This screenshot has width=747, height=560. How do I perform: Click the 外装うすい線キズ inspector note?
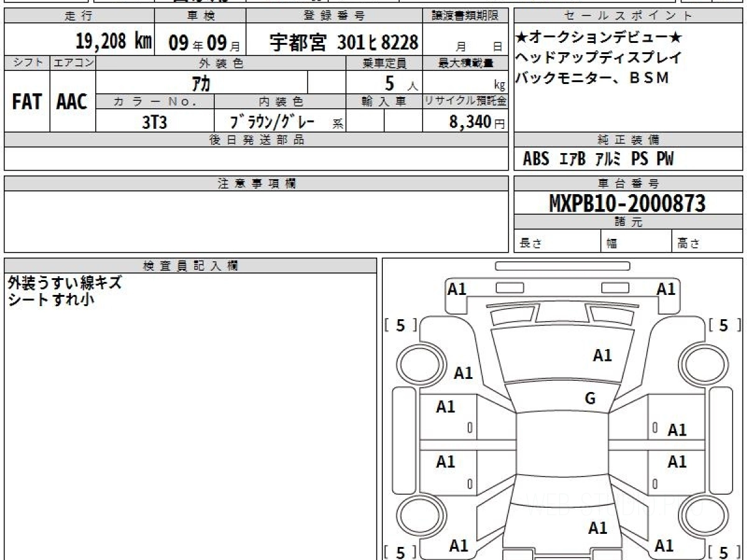pyautogui.click(x=65, y=283)
